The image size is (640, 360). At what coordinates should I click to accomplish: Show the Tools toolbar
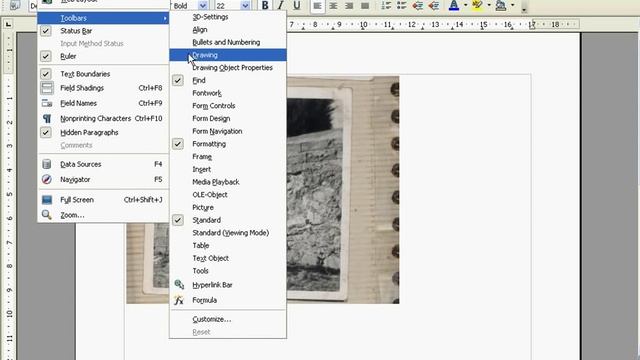click(x=228, y=271)
